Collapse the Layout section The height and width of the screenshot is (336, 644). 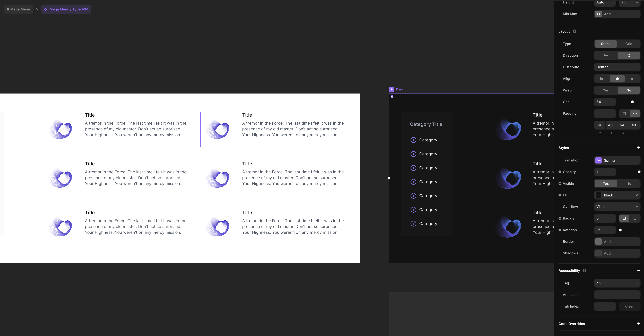coord(638,31)
